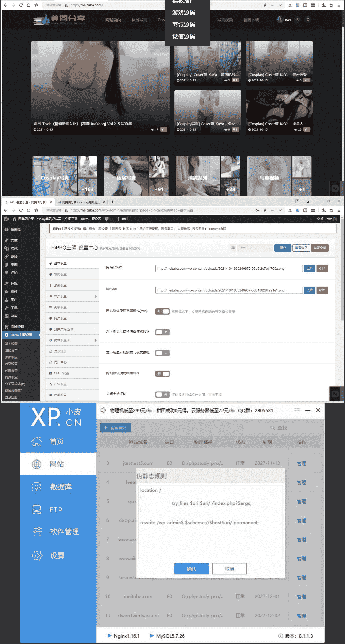The width and height of the screenshot is (345, 644).
Task: Open 清纯系列 category thumbnail
Action: 208,176
